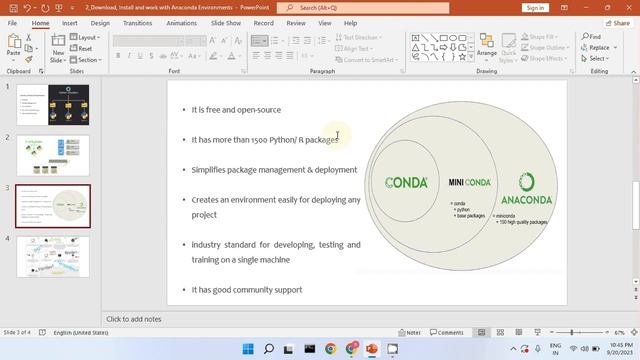Open the Change Case dropdown
Screen dimensions: 640x360
pos(194,56)
